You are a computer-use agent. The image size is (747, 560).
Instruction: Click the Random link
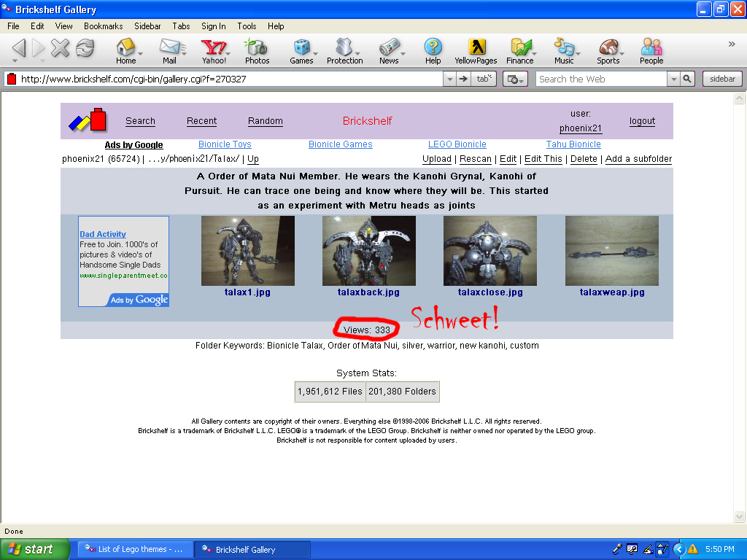click(x=266, y=121)
